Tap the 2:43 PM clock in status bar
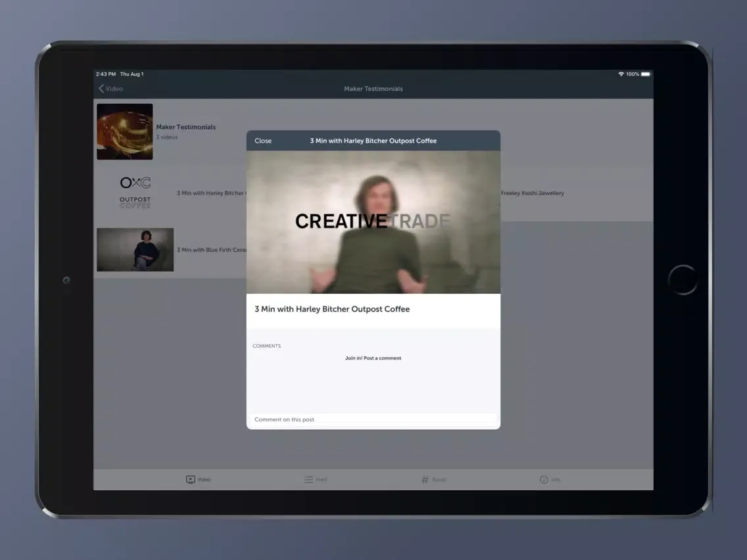The height and width of the screenshot is (560, 747). coord(106,74)
